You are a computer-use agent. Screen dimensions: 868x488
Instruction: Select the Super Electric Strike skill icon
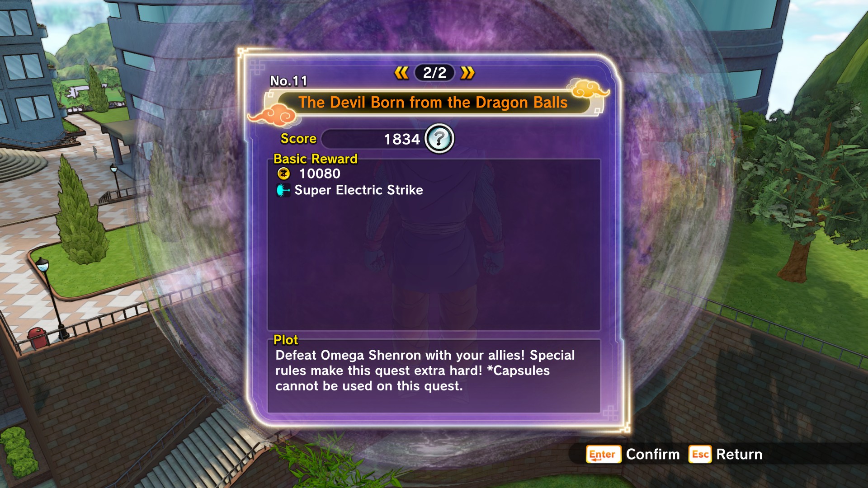[283, 190]
